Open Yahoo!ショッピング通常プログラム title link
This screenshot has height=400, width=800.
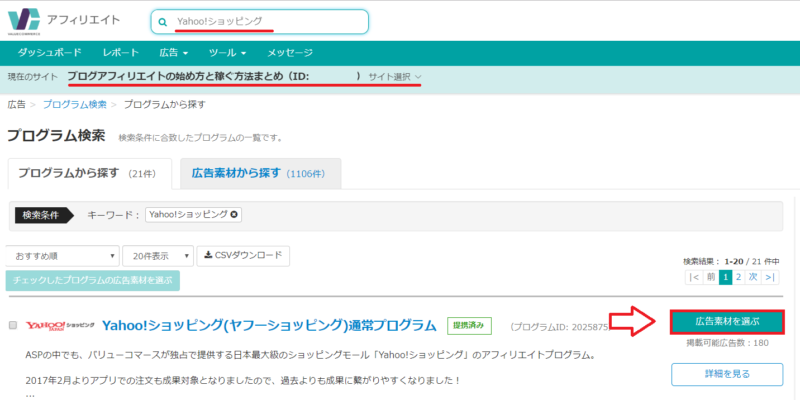(269, 325)
